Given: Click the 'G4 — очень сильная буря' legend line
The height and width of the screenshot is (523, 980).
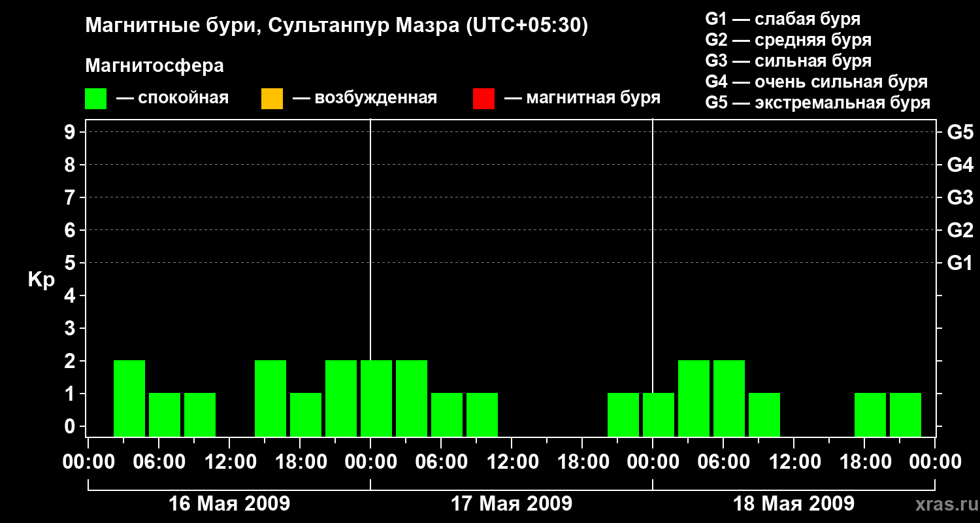Looking at the screenshot, I should pos(816,82).
